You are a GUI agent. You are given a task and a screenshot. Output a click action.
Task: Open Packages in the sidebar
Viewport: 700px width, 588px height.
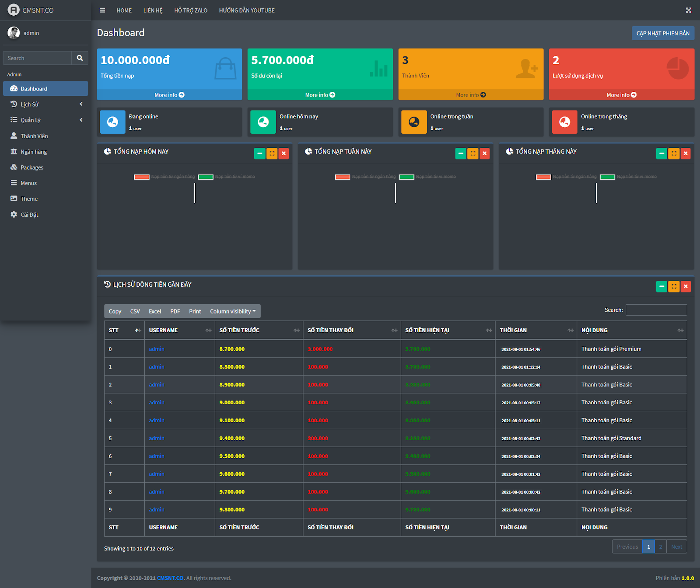45,167
